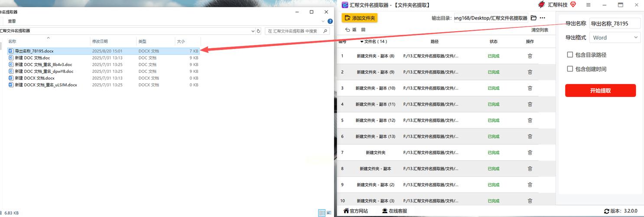The height and width of the screenshot is (217, 644).
Task: Open Explorer help via blue question mark icon
Action: (330, 21)
